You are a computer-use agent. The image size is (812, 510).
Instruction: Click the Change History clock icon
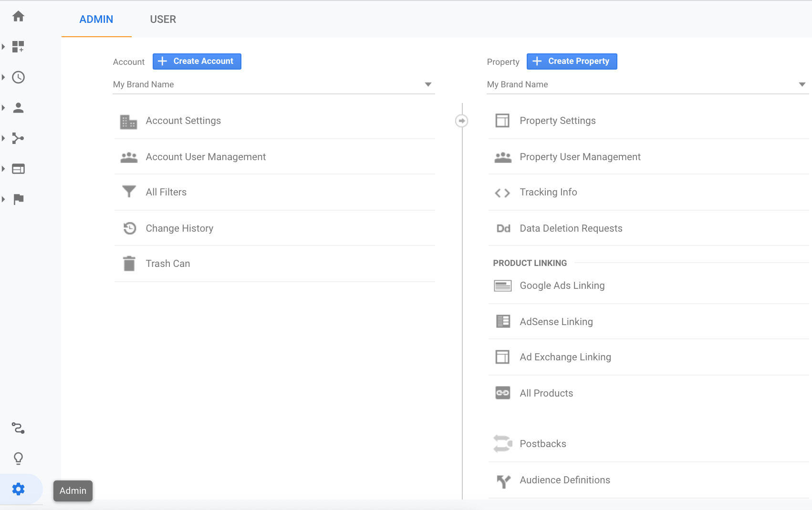pos(130,228)
